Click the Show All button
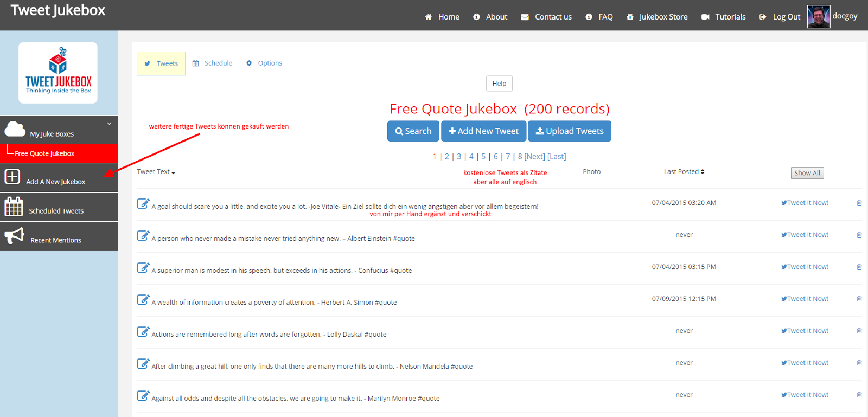This screenshot has width=868, height=417. (x=807, y=173)
